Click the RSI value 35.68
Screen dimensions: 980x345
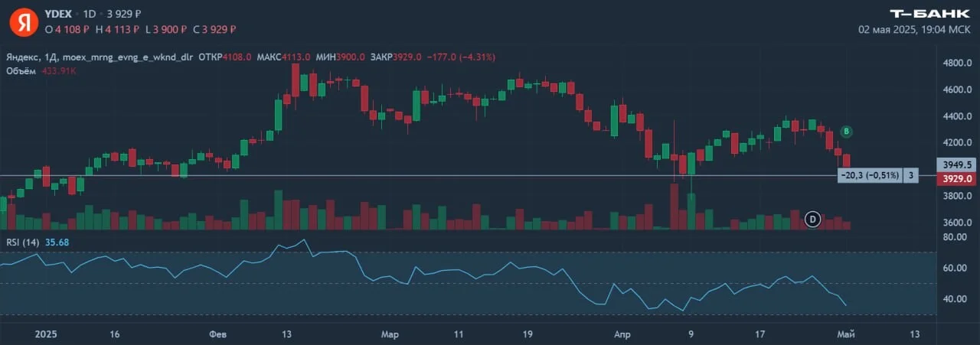point(57,242)
